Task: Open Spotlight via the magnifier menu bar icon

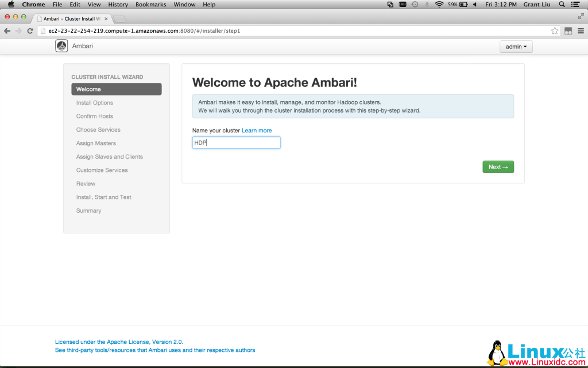Action: click(x=561, y=4)
